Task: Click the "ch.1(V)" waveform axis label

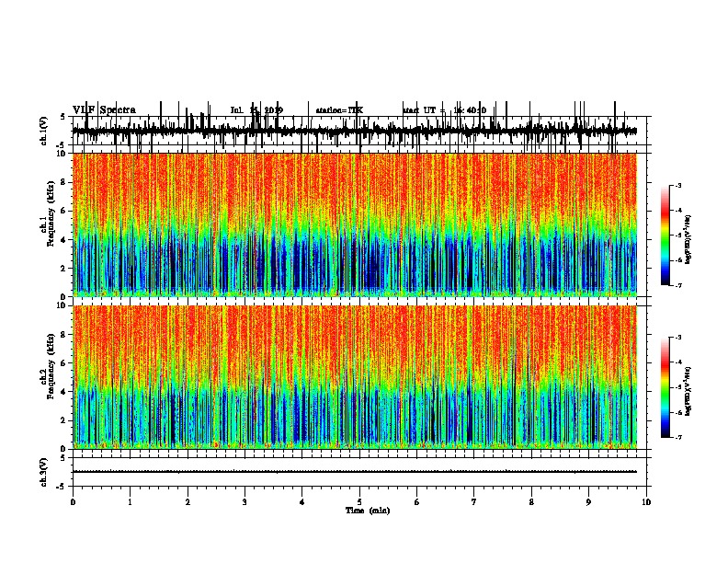Action: [44, 131]
